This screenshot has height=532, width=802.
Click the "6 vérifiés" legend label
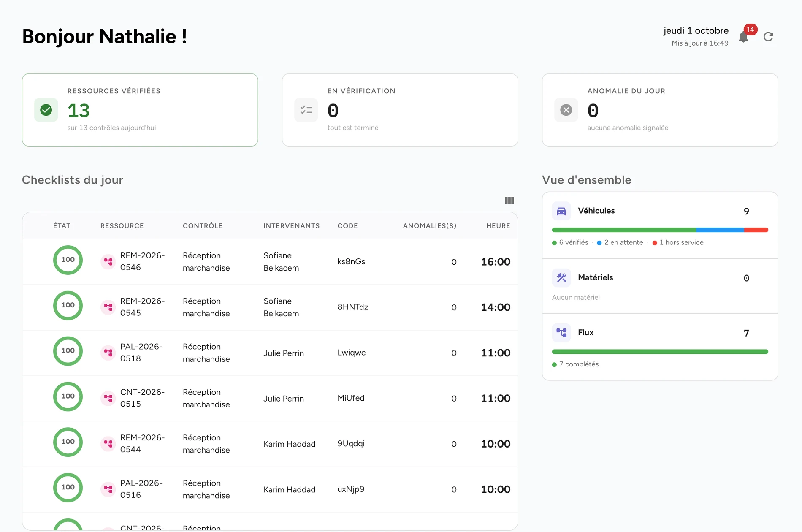[574, 242]
